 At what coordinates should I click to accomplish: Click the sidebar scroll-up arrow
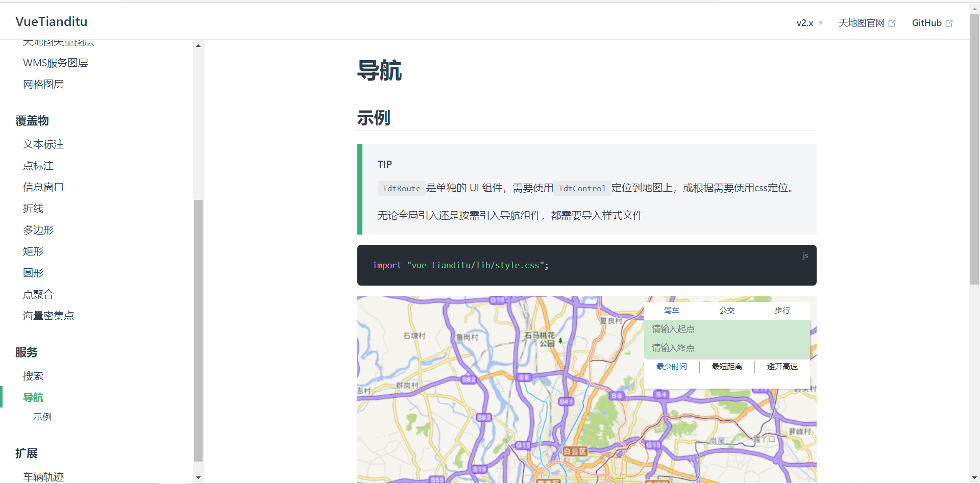pyautogui.click(x=198, y=46)
